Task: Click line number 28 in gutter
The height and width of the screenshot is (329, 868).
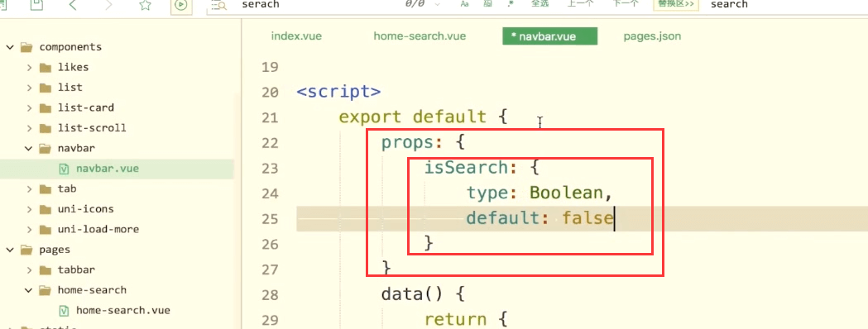Action: tap(270, 295)
